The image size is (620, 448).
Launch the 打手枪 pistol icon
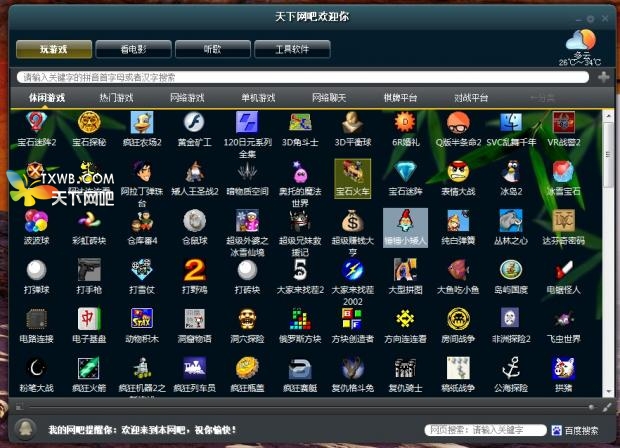(x=89, y=270)
